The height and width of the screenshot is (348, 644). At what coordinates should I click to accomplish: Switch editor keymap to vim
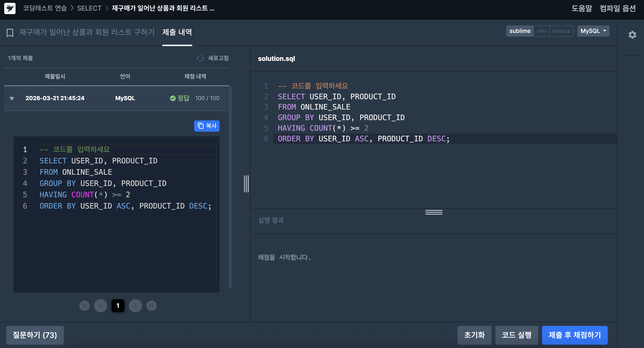click(x=541, y=31)
